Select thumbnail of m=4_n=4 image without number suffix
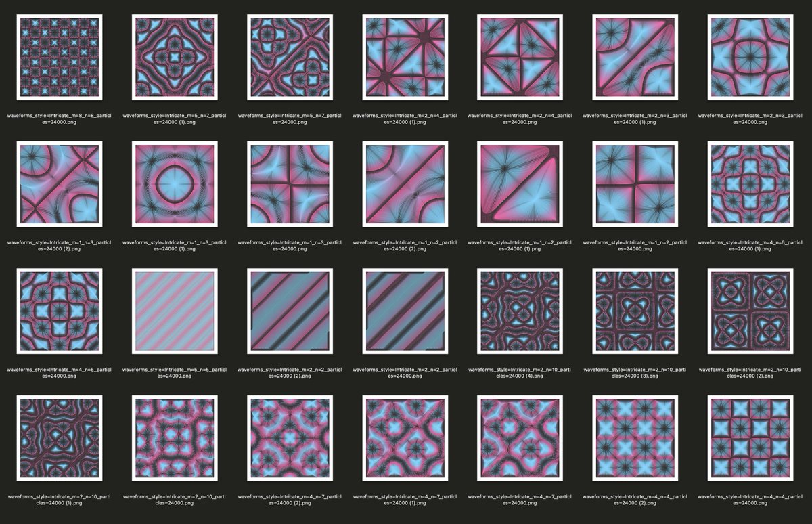The image size is (812, 524). pos(750,438)
